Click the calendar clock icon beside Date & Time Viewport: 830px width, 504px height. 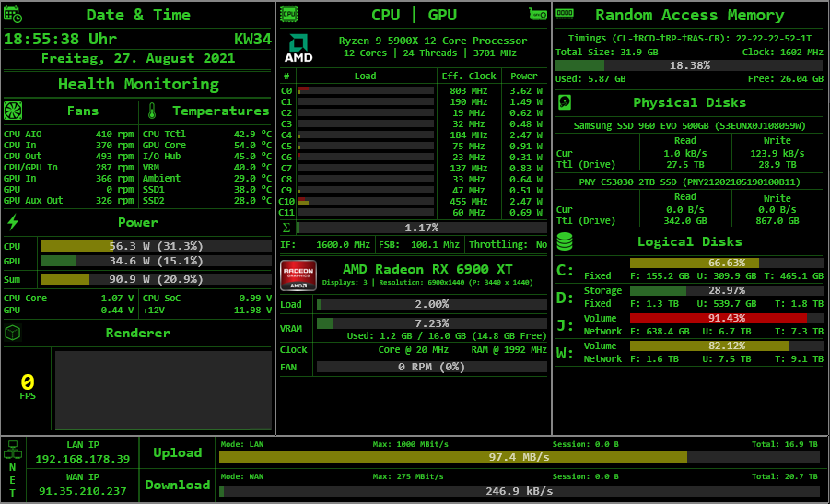click(x=13, y=14)
